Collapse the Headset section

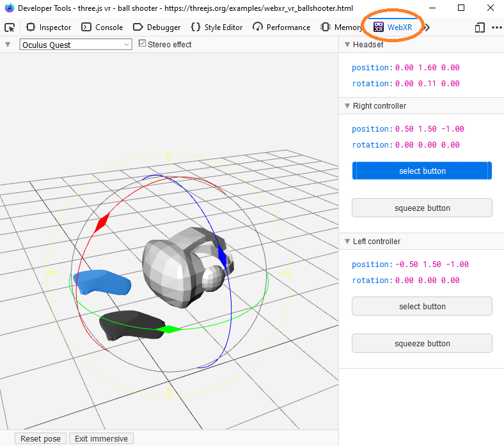click(347, 45)
